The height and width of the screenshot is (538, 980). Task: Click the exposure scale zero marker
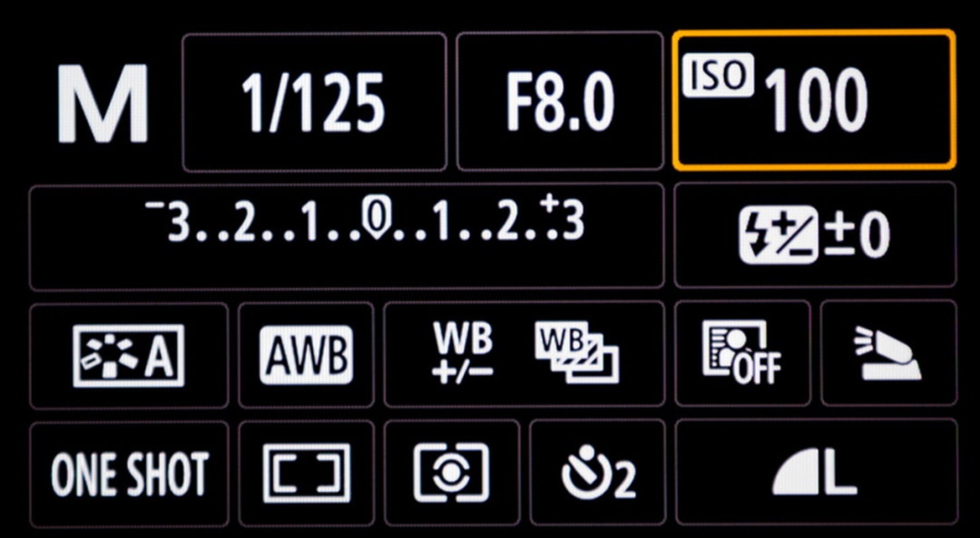tap(372, 220)
